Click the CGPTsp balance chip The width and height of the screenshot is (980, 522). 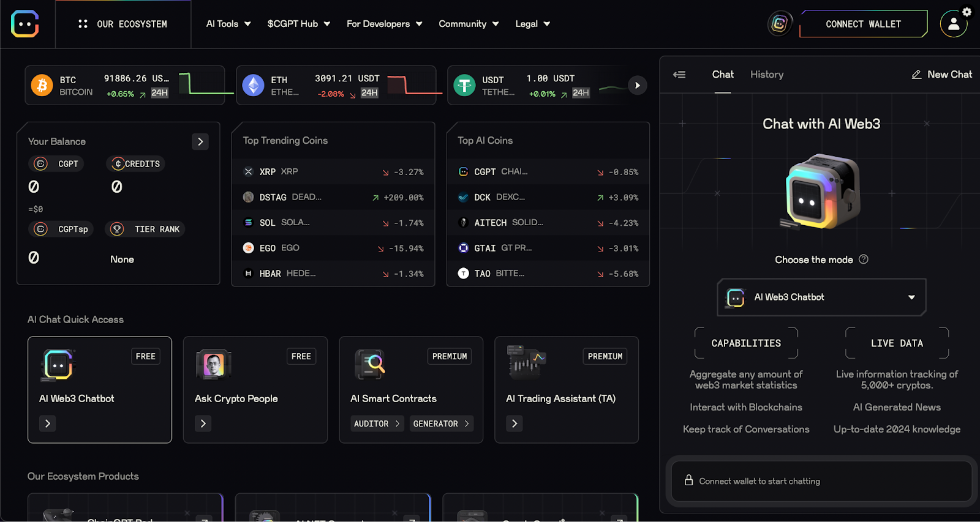(x=61, y=229)
